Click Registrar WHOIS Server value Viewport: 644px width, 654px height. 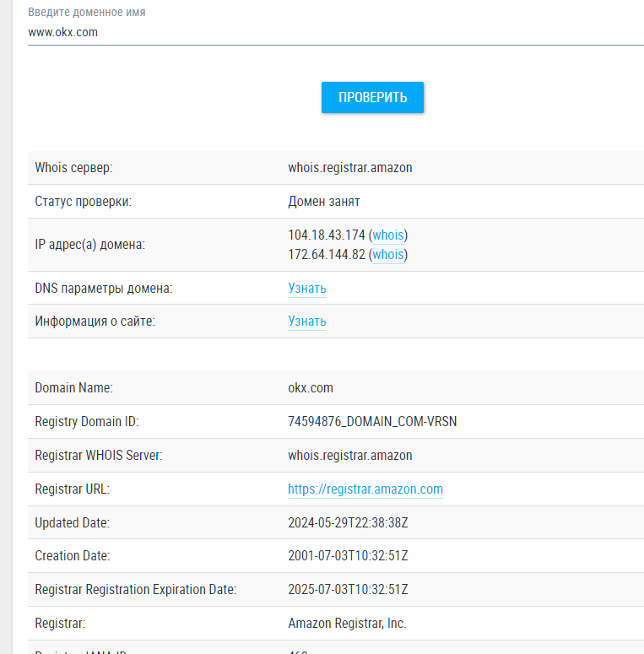[350, 455]
